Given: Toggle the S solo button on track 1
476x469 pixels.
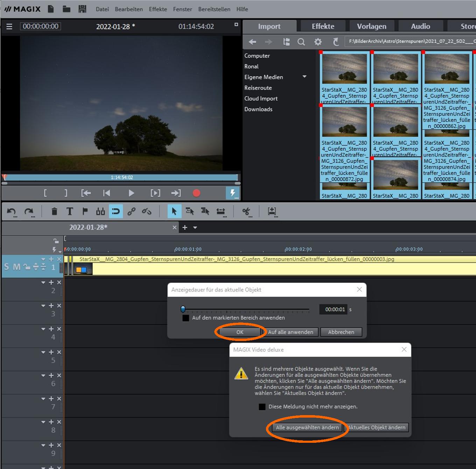Looking at the screenshot, I should click(7, 267).
